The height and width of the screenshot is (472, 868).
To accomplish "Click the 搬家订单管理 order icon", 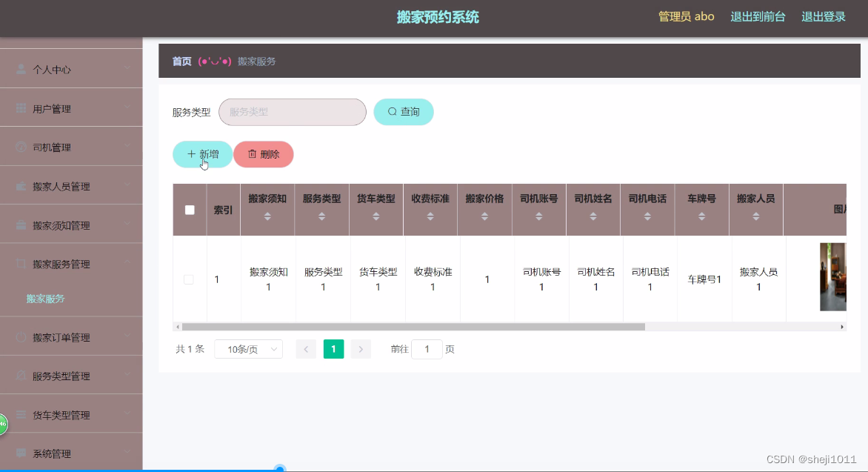I will pyautogui.click(x=20, y=336).
